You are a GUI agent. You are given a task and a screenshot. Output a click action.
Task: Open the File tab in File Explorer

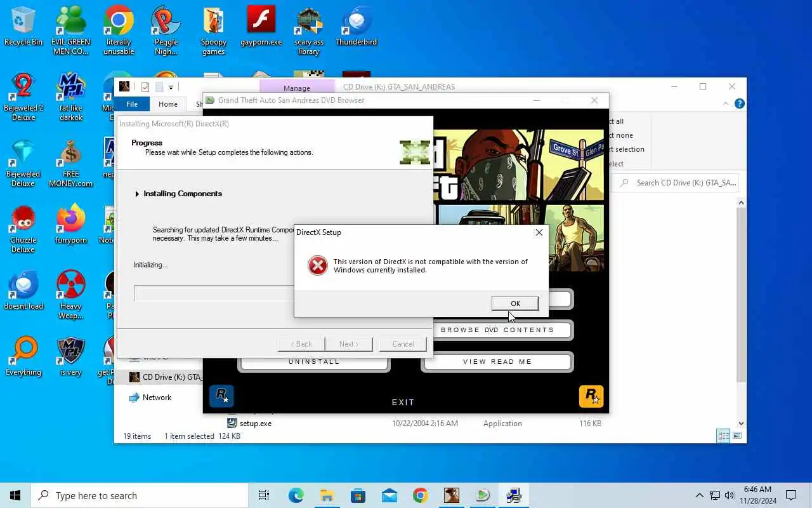(132, 104)
